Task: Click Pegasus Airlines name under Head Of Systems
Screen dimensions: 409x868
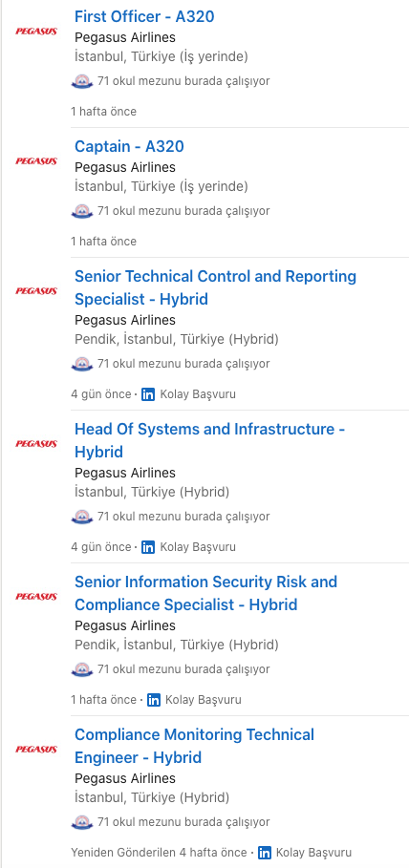Action: tap(125, 474)
